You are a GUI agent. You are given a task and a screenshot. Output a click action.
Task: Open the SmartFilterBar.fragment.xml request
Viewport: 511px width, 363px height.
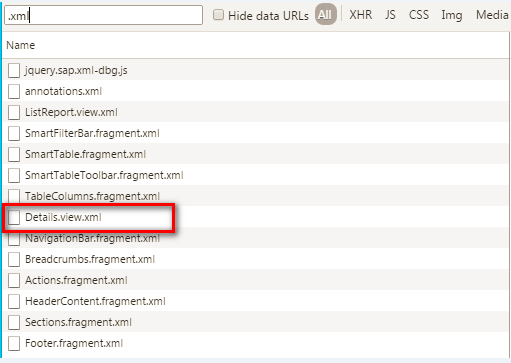(92, 133)
